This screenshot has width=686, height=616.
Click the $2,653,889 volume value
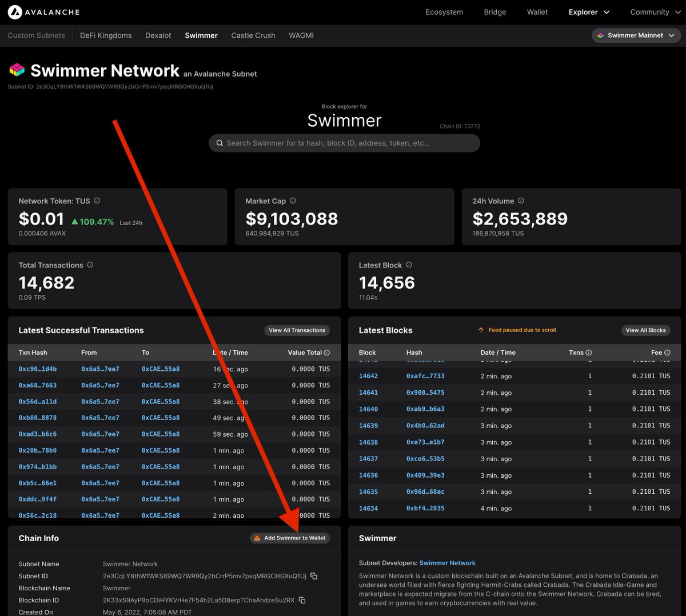tap(520, 219)
